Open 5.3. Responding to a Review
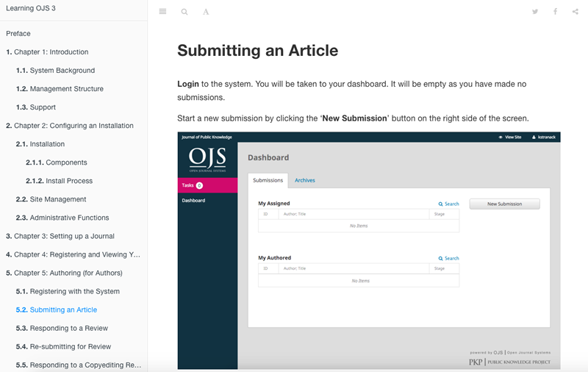Image resolution: width=588 pixels, height=372 pixels. [x=68, y=328]
